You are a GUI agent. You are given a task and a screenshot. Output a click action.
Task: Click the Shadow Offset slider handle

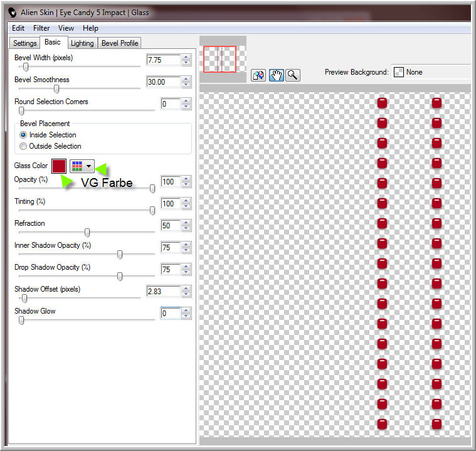coord(24,298)
